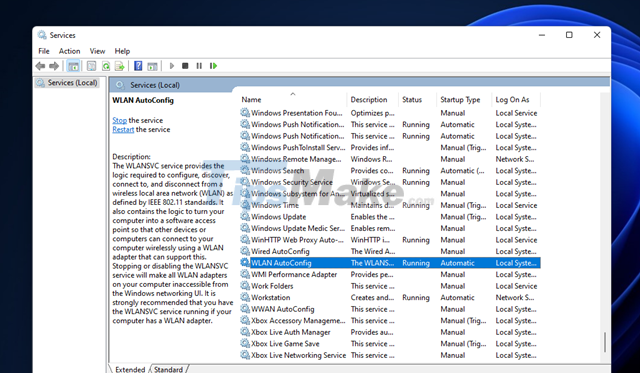Select the WMI Performance Adapter name
Screen dimensions: 640x373
294,275
